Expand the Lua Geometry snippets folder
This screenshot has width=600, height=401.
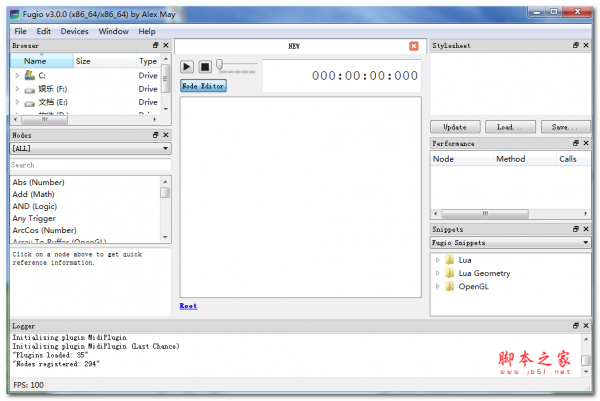(x=438, y=273)
